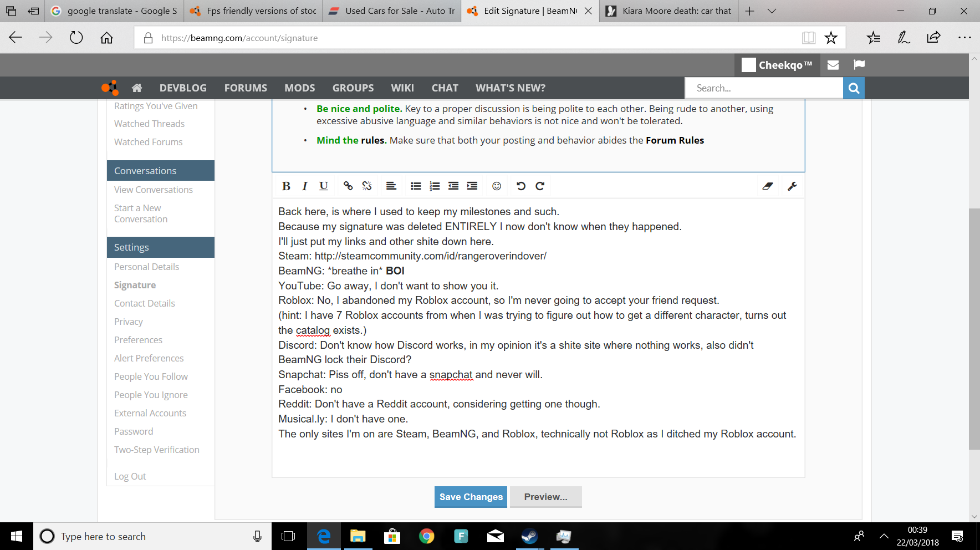Click the Preview... button

[546, 497]
